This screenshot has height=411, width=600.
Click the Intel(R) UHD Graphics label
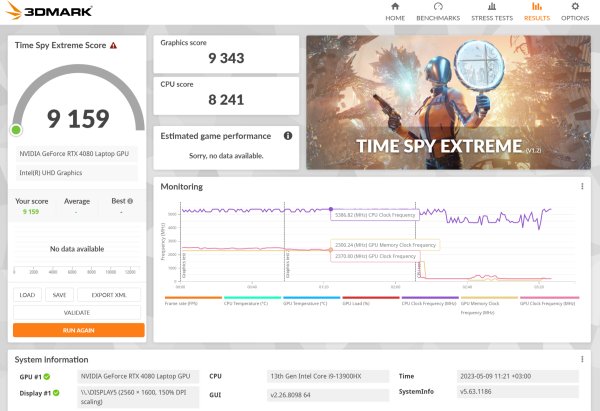[x=77, y=173]
